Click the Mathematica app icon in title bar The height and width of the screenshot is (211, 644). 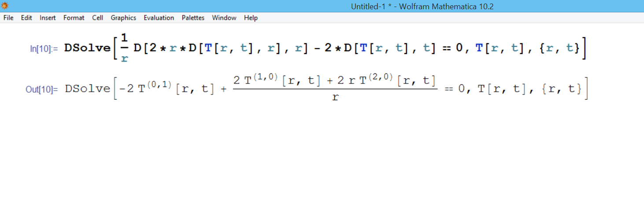[4, 6]
